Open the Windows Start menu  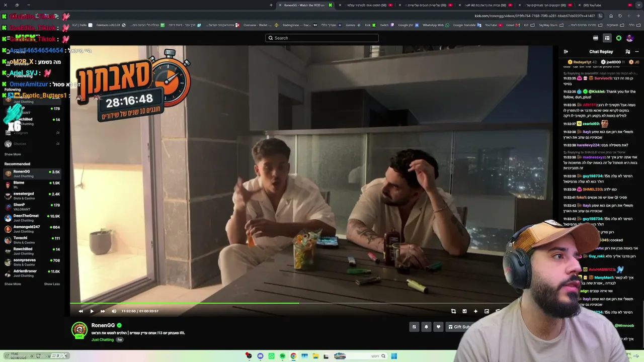(x=394, y=356)
